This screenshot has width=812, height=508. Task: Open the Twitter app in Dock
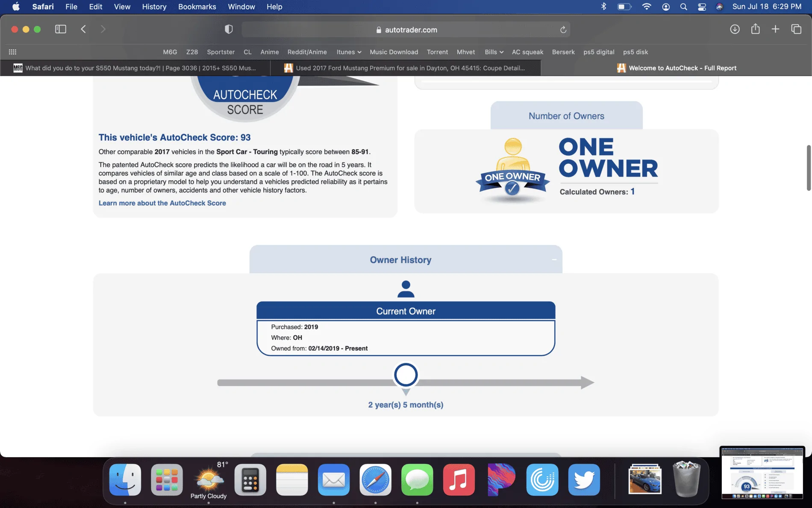(584, 479)
